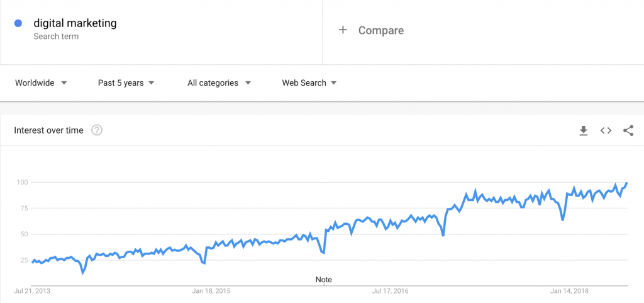Click the 100 value on the y-axis
The width and height of the screenshot is (644, 303).
point(23,183)
